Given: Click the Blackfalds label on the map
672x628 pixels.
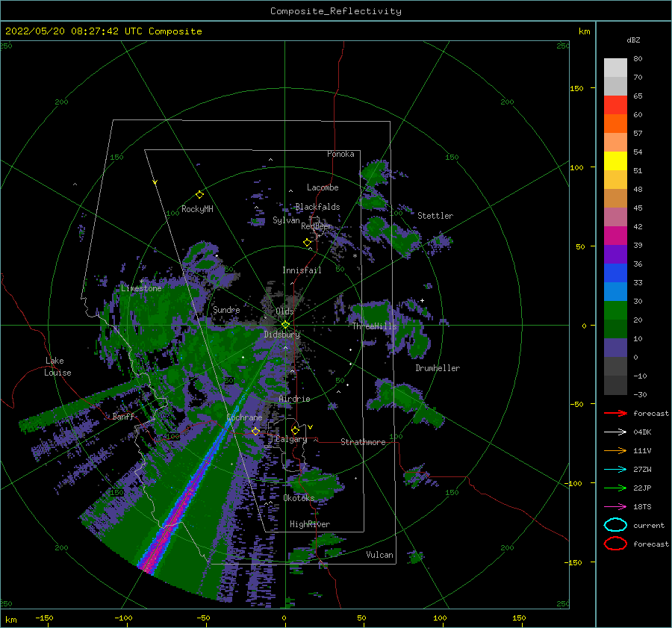Looking at the screenshot, I should click(317, 207).
